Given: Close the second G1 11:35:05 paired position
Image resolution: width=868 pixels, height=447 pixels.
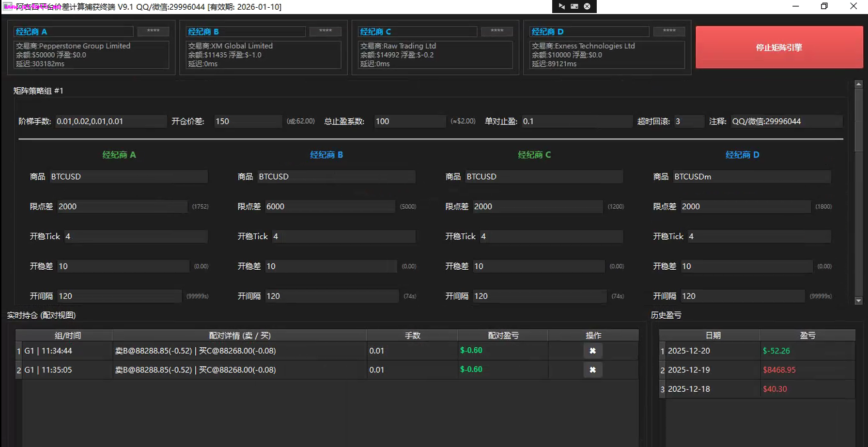Looking at the screenshot, I should (x=592, y=370).
